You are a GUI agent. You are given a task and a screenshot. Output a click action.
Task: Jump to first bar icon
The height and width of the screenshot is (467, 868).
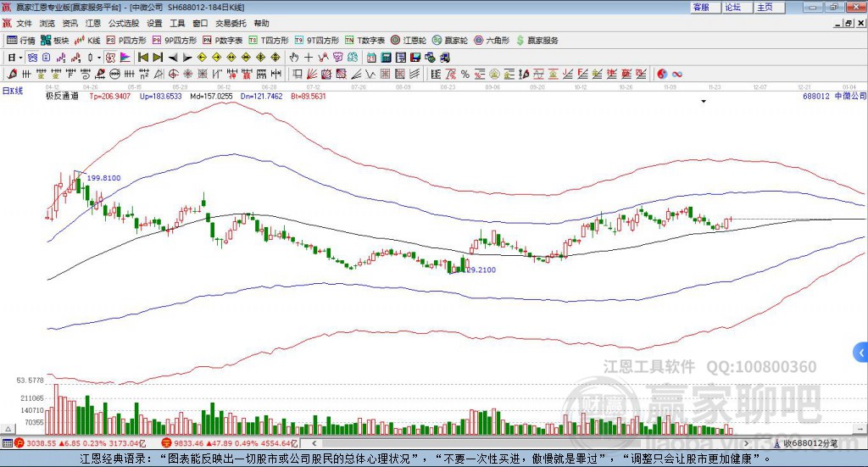click(142, 58)
